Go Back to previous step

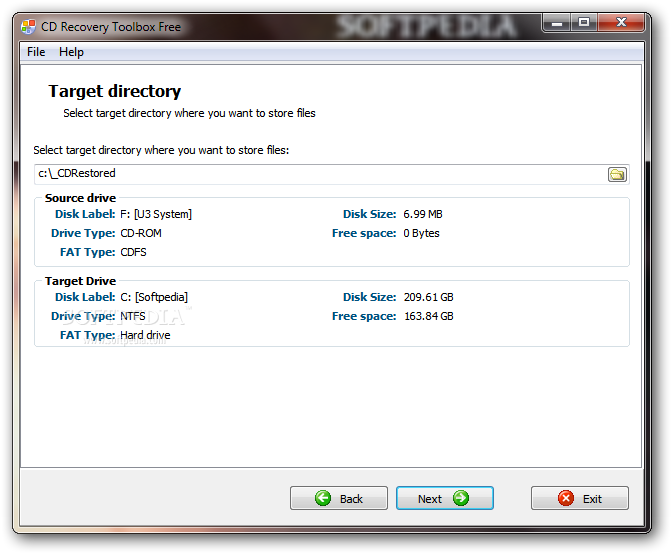339,498
